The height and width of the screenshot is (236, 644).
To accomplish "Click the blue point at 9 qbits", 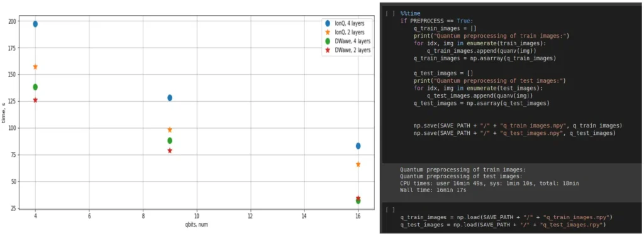I will (170, 97).
